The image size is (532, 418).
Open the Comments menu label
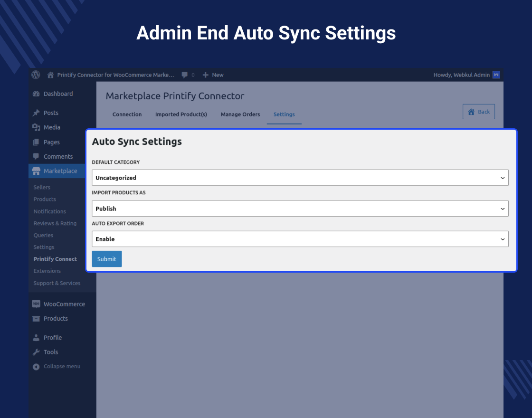point(58,156)
